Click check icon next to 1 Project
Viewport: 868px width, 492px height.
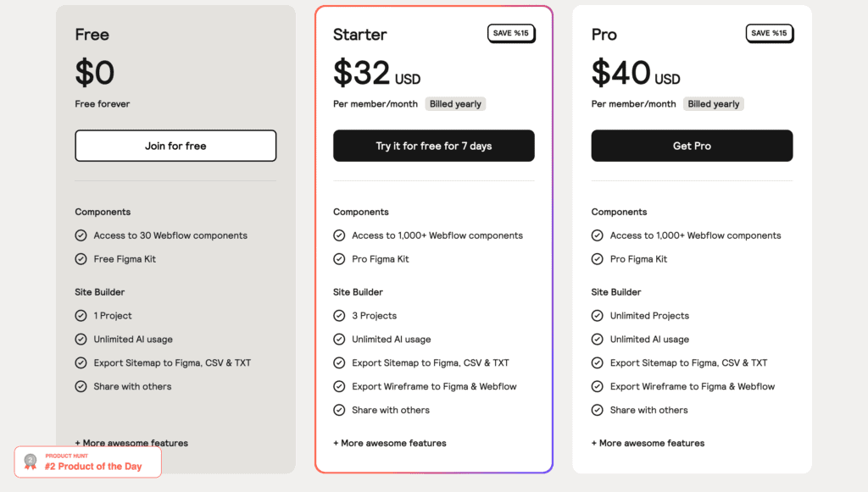tap(81, 316)
